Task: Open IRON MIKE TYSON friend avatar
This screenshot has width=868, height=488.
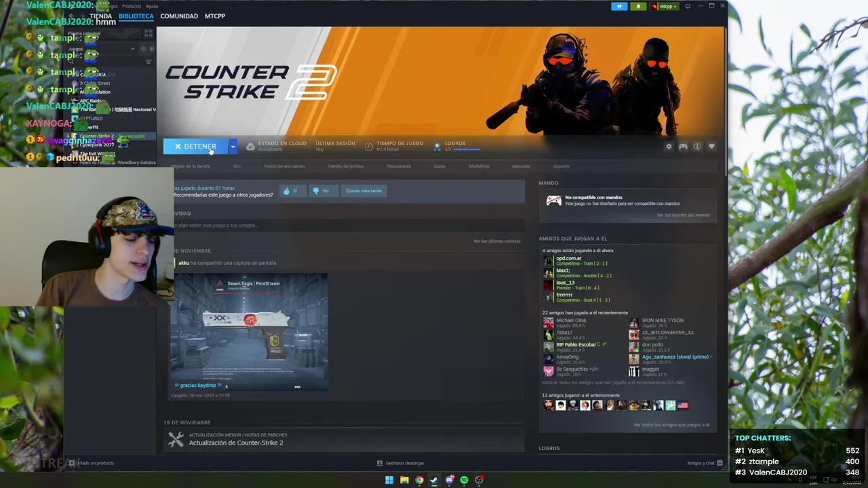Action: tap(633, 323)
